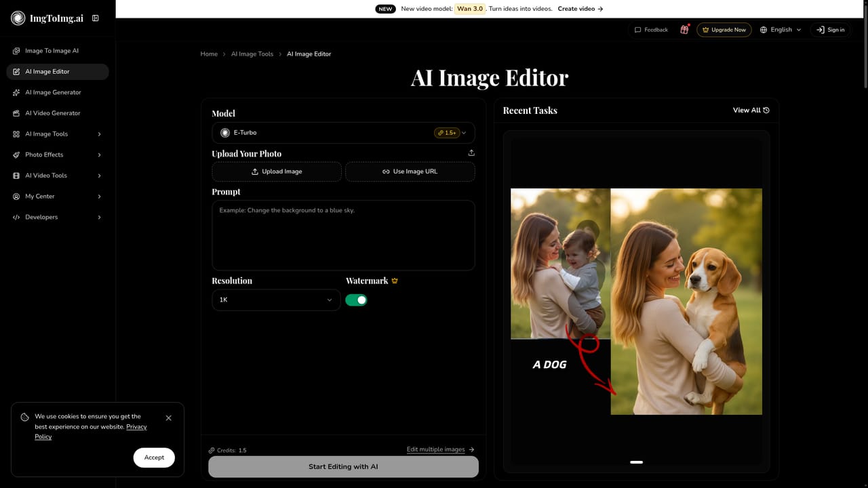
Task: Close the cookie notice with the X
Action: click(x=169, y=418)
